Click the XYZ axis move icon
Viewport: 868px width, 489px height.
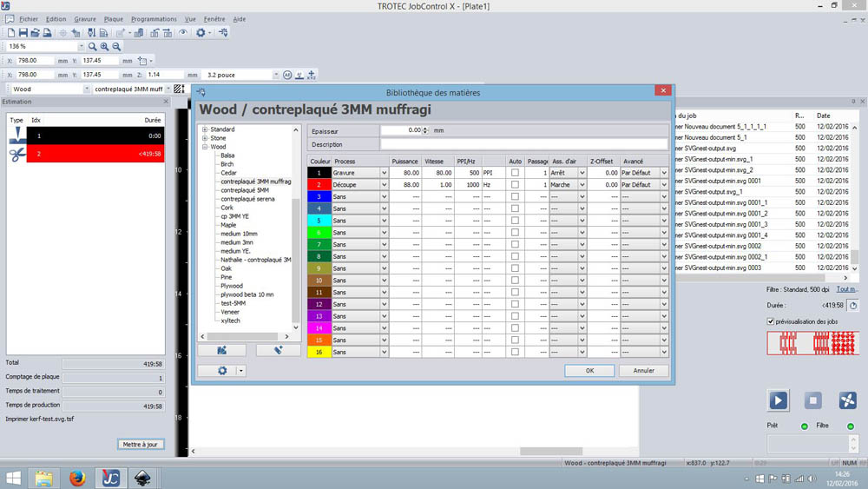(312, 75)
